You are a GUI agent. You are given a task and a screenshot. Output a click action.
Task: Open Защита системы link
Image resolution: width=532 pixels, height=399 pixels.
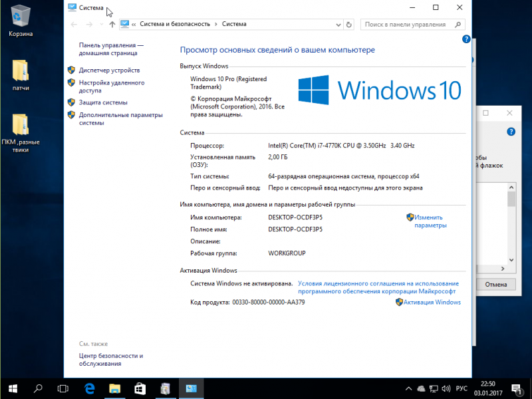coord(103,102)
